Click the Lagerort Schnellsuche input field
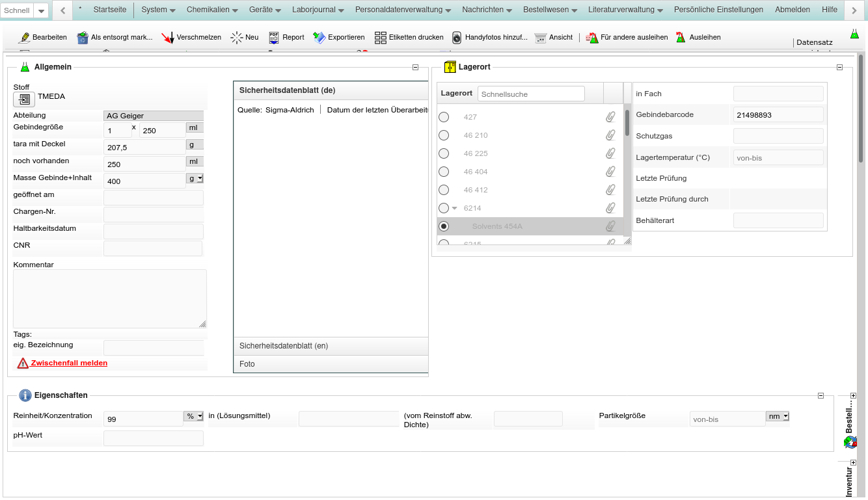 pos(531,94)
